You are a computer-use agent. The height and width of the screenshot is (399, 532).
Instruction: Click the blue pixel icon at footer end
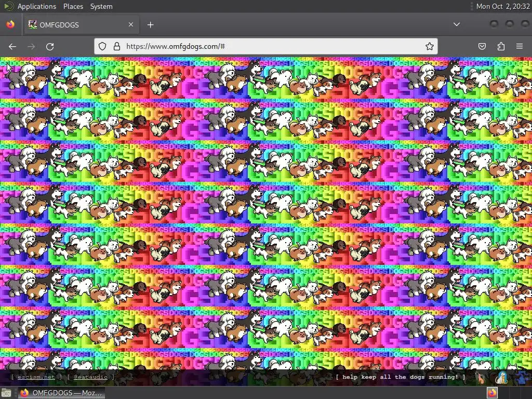pos(523,378)
